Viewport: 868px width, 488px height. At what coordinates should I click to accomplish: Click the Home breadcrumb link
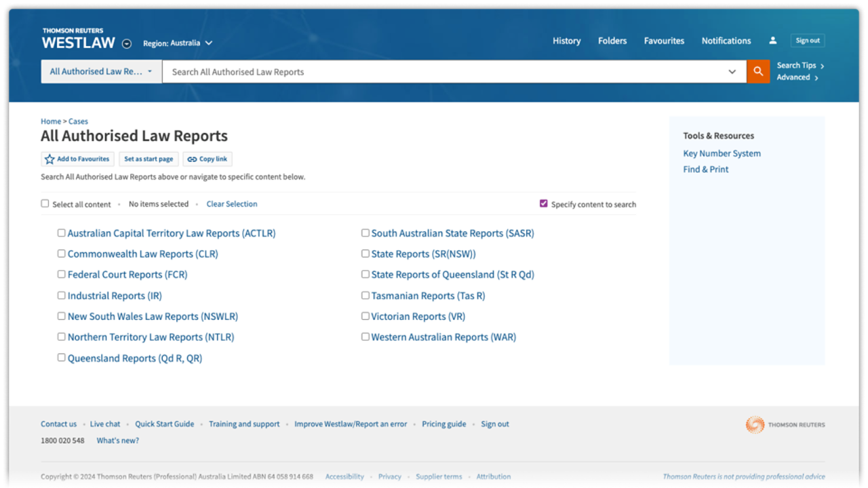[51, 121]
